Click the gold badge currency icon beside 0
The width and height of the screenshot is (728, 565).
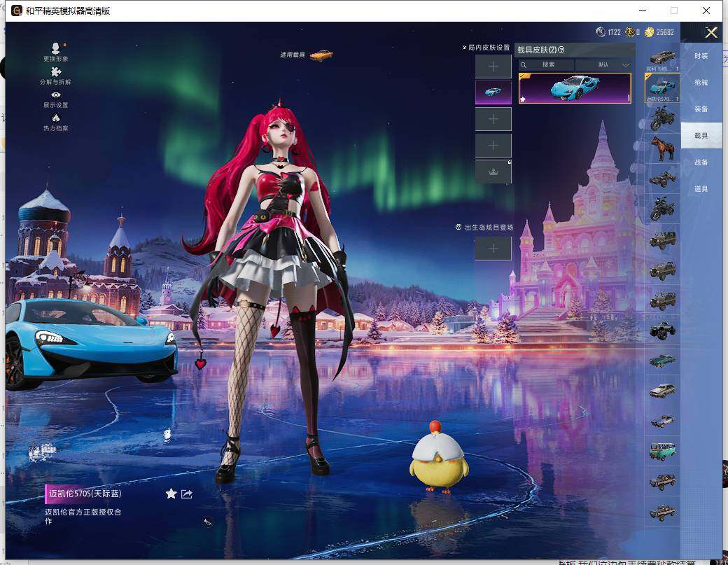[x=629, y=32]
